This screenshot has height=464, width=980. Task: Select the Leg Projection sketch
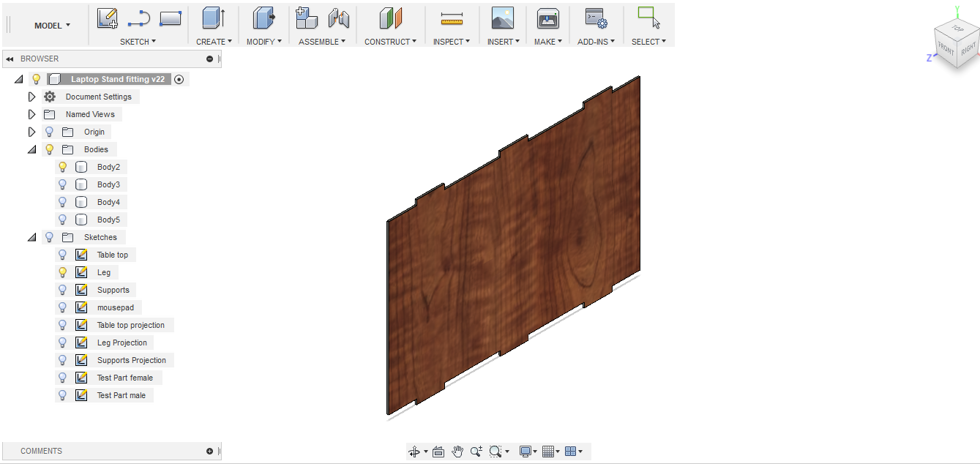tap(122, 343)
